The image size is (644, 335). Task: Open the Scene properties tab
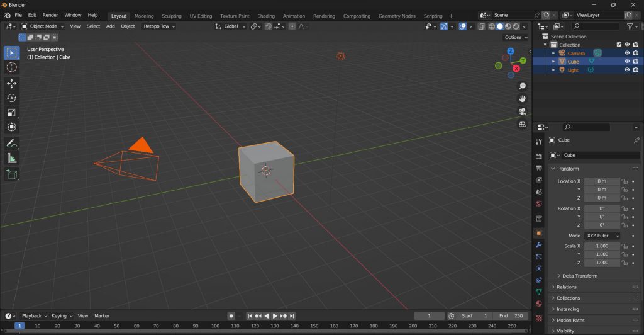click(539, 191)
